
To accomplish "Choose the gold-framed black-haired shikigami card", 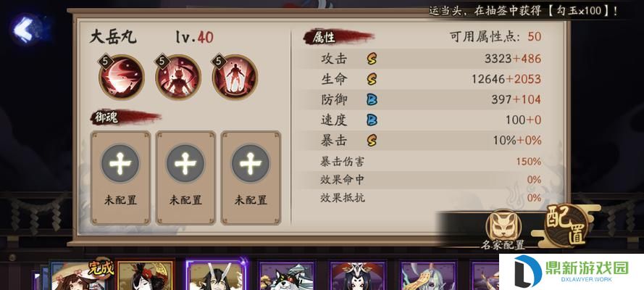I will (x=146, y=274).
